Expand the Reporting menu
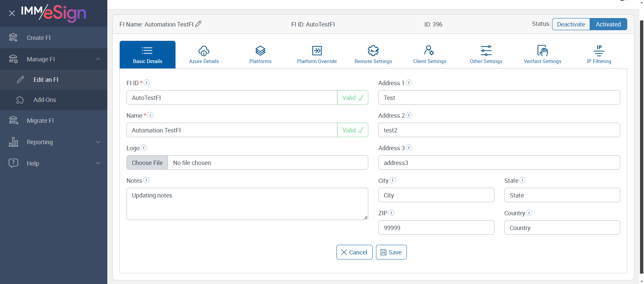Viewport: 644px width, 284px height. [98, 142]
